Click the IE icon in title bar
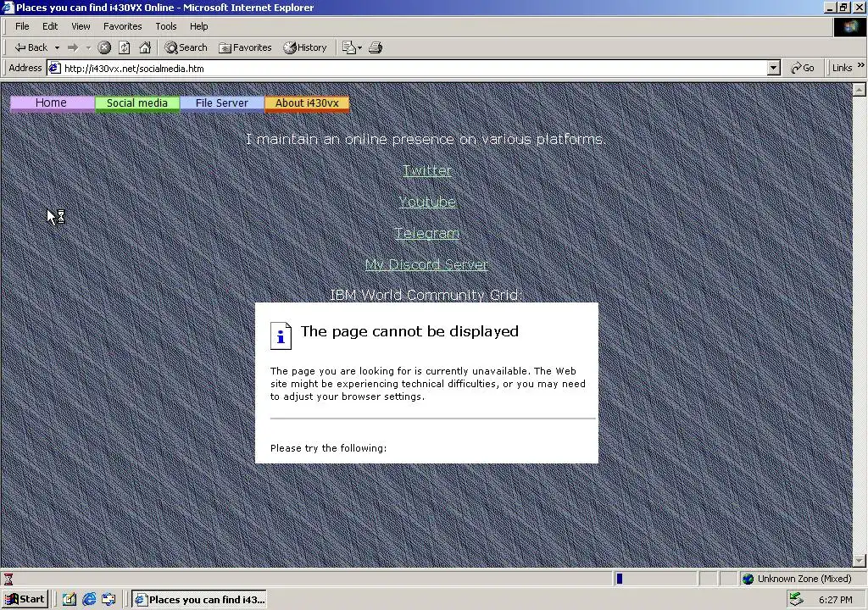 pyautogui.click(x=8, y=7)
